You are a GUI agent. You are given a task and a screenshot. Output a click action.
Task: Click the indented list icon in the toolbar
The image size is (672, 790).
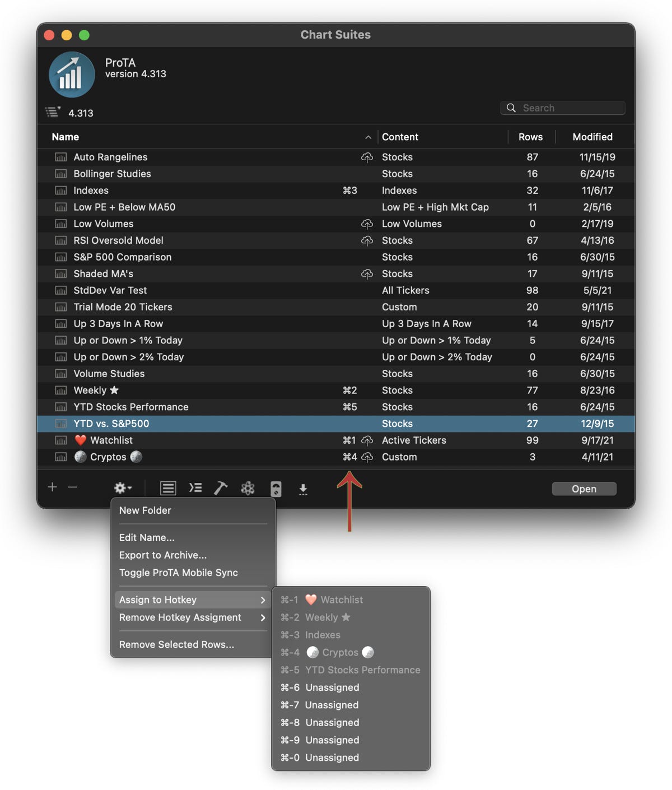[195, 488]
